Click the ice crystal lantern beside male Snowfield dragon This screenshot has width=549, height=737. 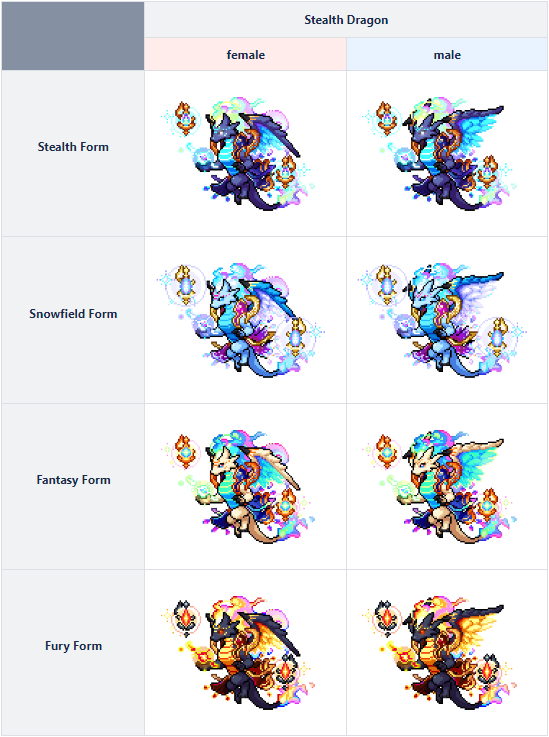coord(387,285)
